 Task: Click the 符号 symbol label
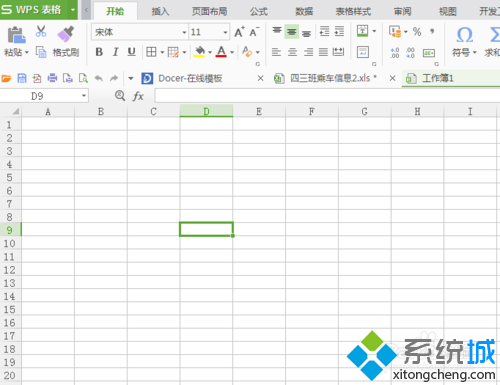click(461, 52)
